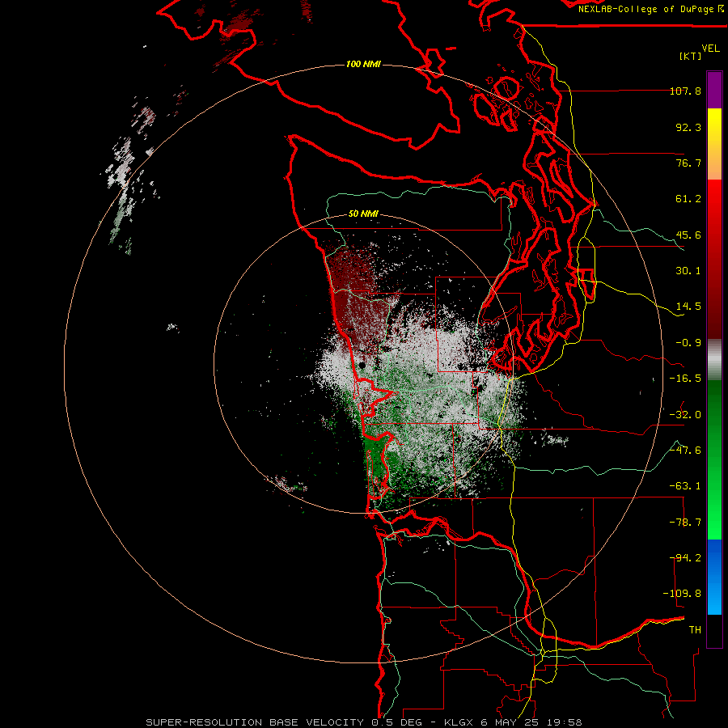Click the 14.5 velocity scale value
Screen dimensions: 728x728
(x=688, y=307)
